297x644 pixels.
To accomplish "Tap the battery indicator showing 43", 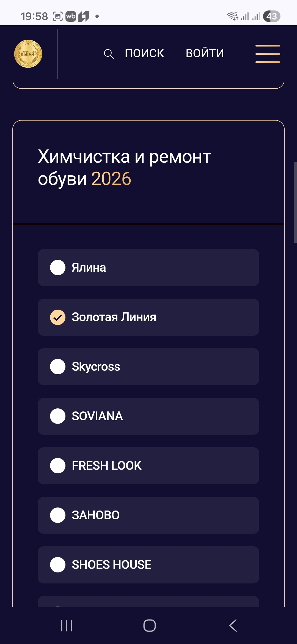I will click(x=271, y=17).
